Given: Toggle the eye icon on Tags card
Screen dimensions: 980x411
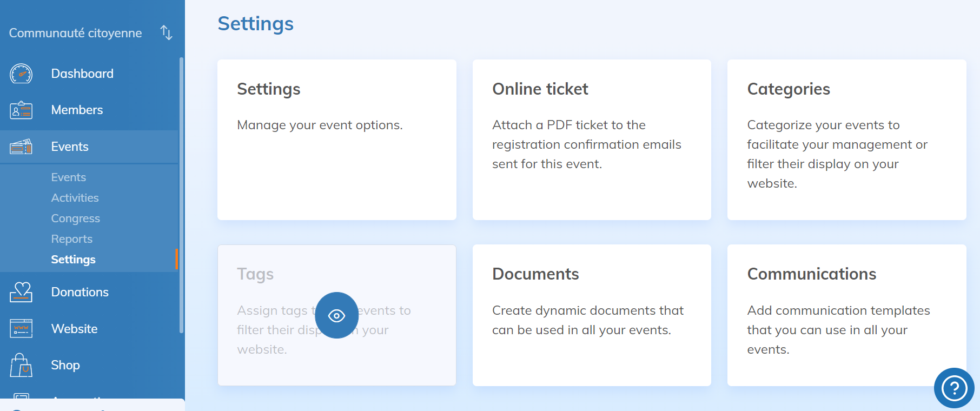Looking at the screenshot, I should [x=336, y=315].
